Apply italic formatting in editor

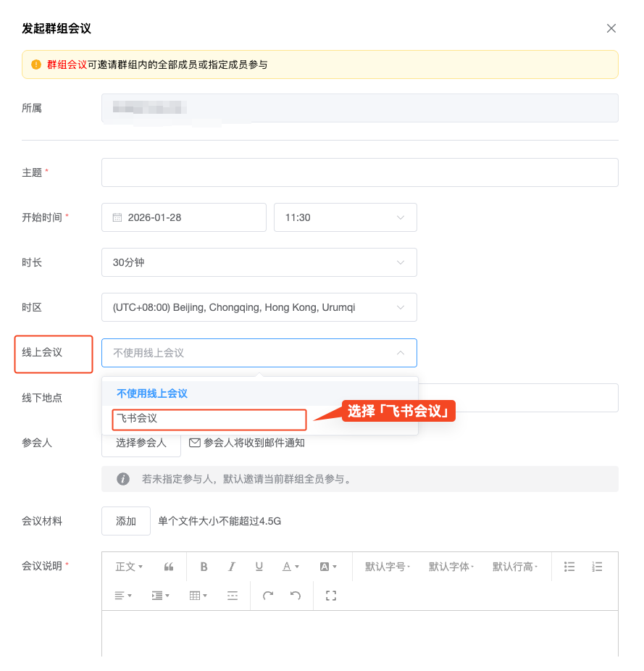point(232,567)
